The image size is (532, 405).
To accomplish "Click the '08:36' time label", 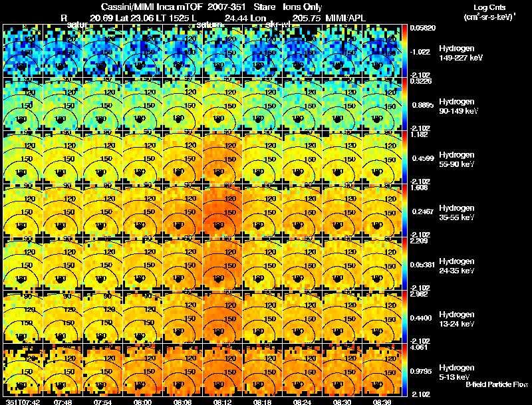I will tap(382, 402).
